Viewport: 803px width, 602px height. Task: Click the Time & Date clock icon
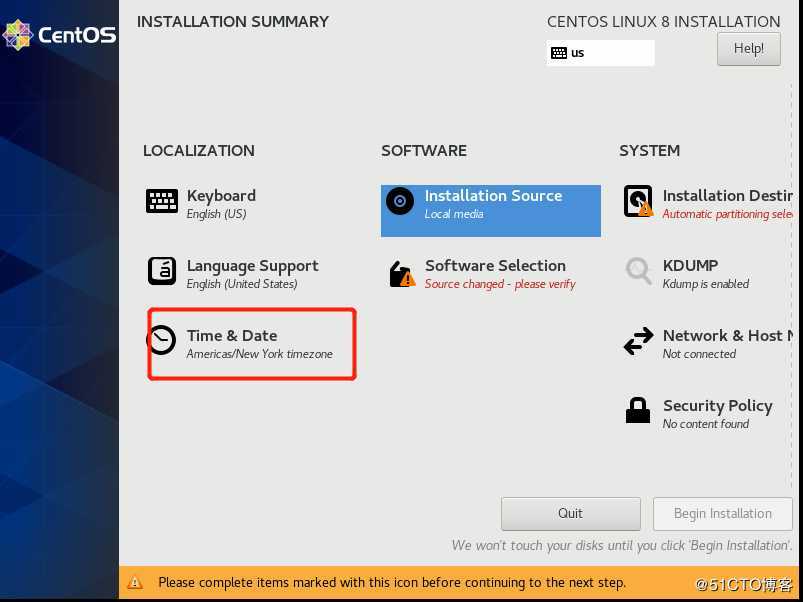click(x=161, y=339)
